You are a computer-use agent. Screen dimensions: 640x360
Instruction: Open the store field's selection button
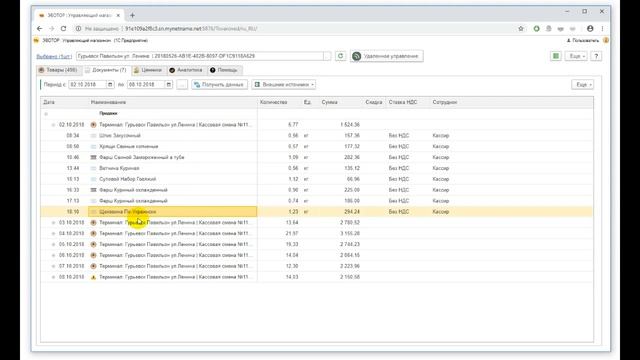tap(327, 56)
